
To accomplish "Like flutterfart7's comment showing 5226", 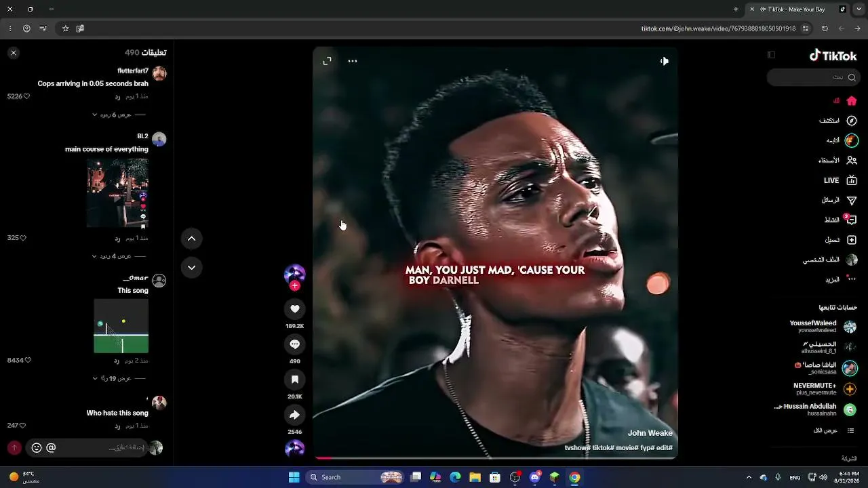I will coord(26,96).
